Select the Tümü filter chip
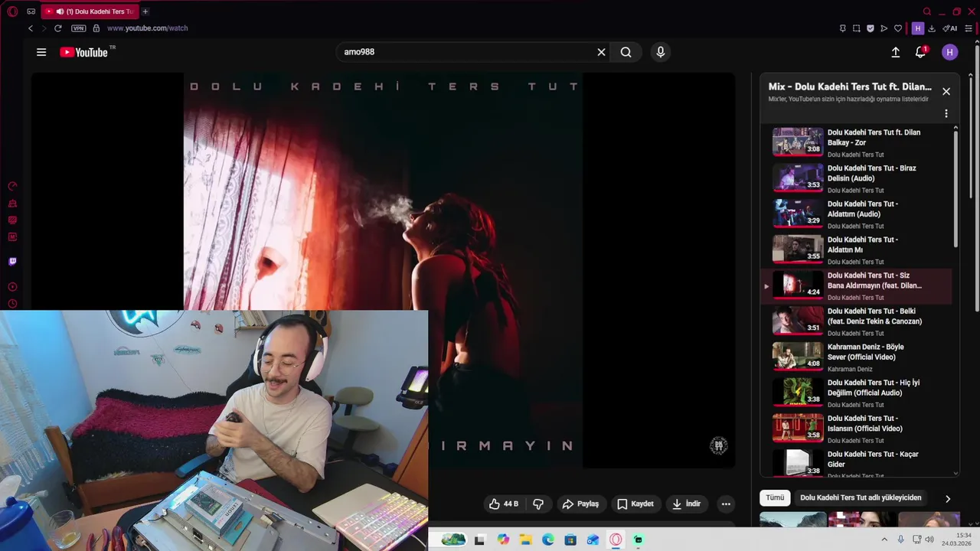This screenshot has width=980, height=551. 775,497
